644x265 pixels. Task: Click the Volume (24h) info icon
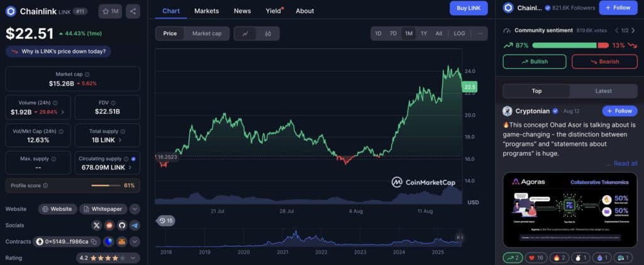pos(55,103)
